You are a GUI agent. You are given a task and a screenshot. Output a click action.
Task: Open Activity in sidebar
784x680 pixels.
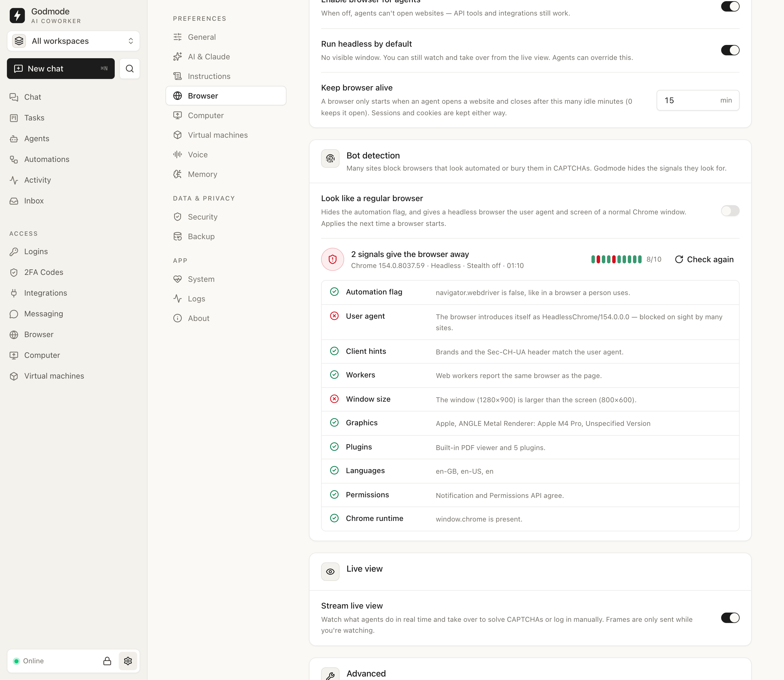(73, 180)
